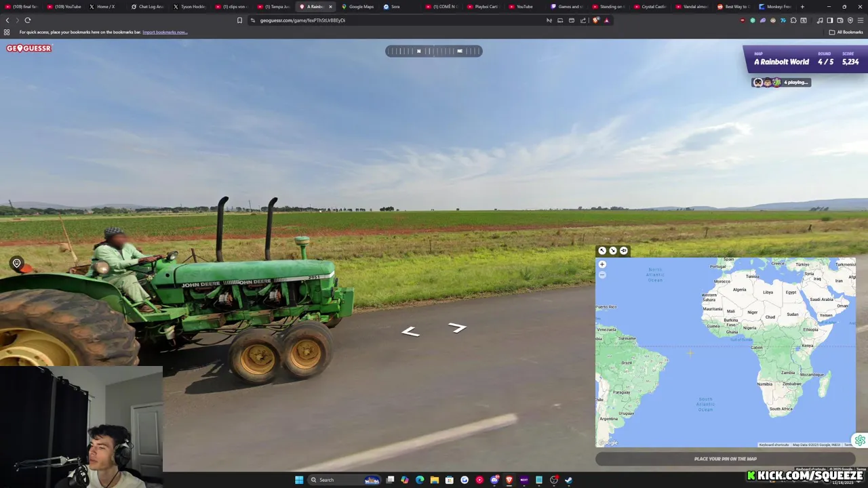This screenshot has height=488, width=868.
Task: Click the green ChatGPT extension icon at the map corner
Action: coord(860,441)
